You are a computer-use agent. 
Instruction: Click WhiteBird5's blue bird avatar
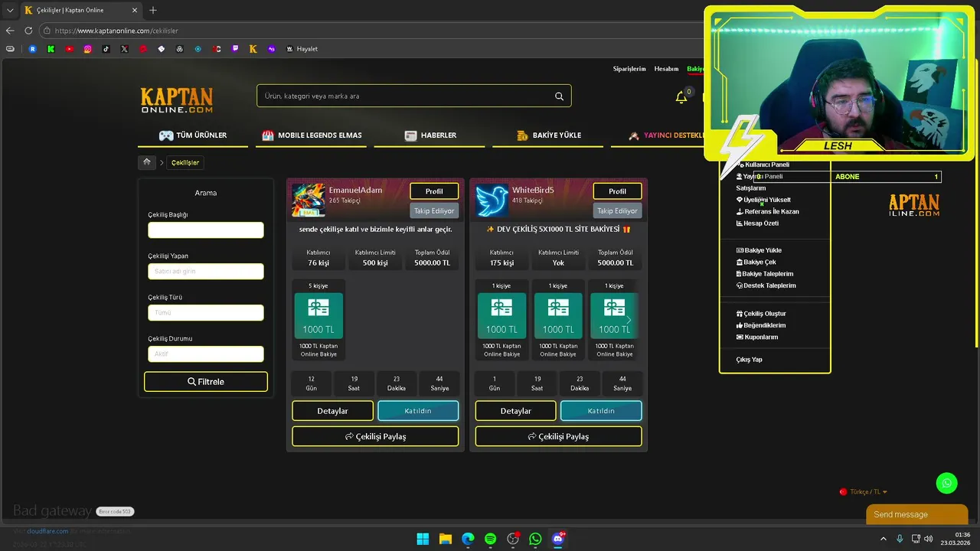(492, 200)
